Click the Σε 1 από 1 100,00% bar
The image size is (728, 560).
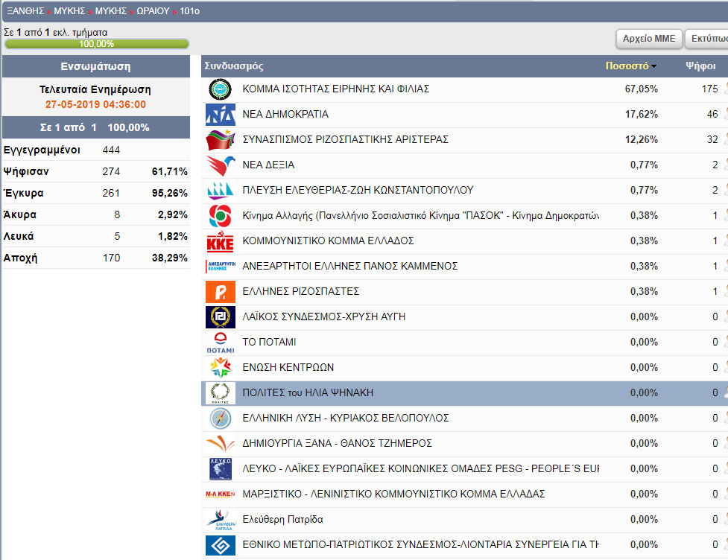[x=95, y=127]
